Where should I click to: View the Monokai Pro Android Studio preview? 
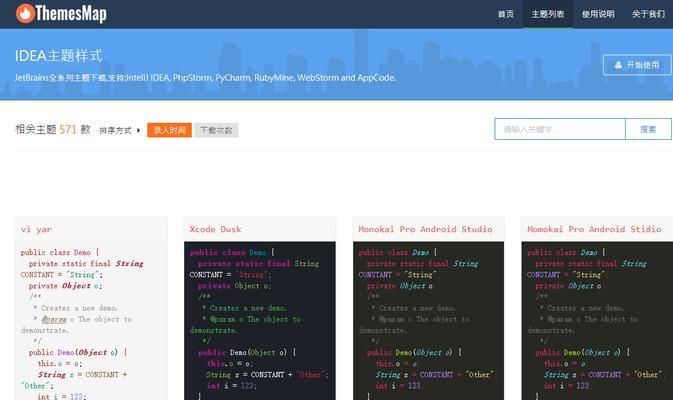428,321
